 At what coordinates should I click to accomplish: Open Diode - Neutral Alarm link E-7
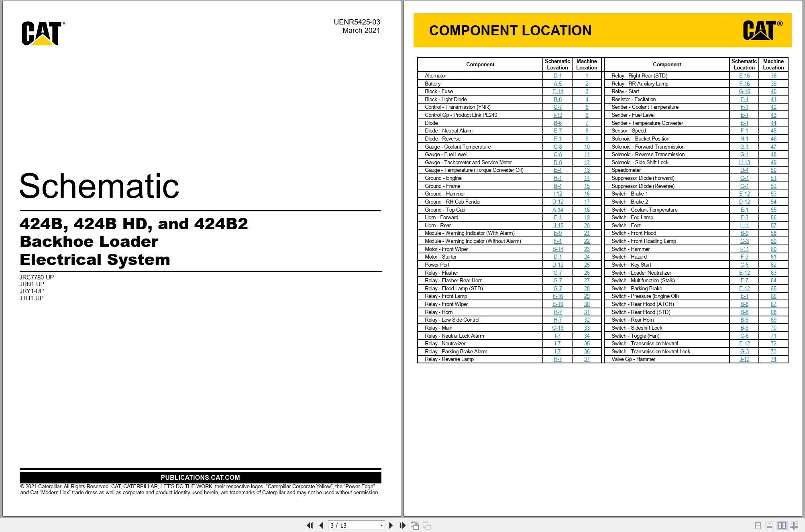558,130
